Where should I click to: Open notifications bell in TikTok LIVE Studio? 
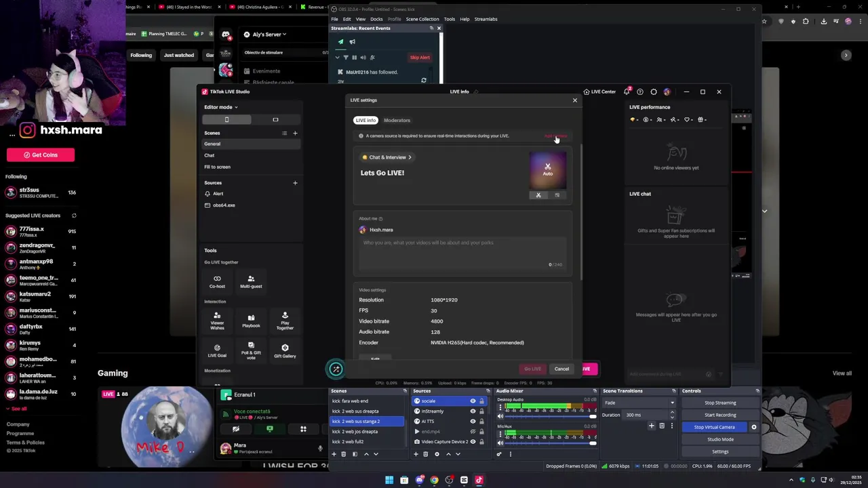tap(627, 91)
